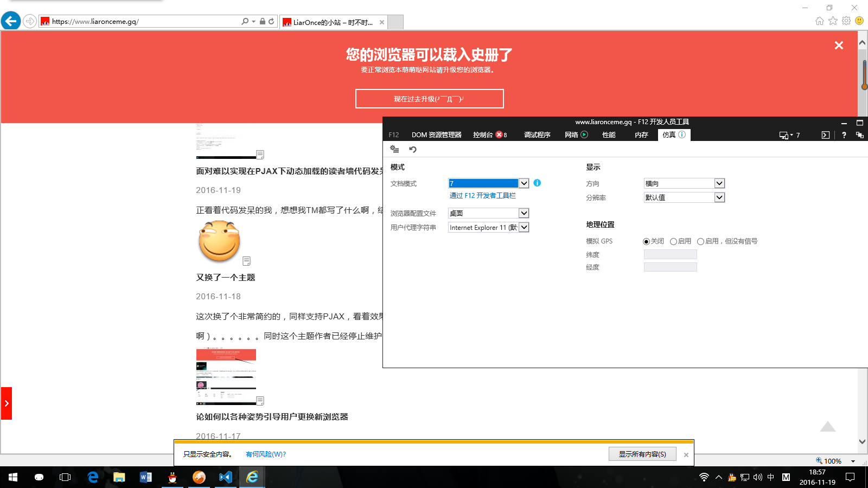The width and height of the screenshot is (868, 488).
Task: Click the 纬度 latitude input field
Action: pos(670,254)
